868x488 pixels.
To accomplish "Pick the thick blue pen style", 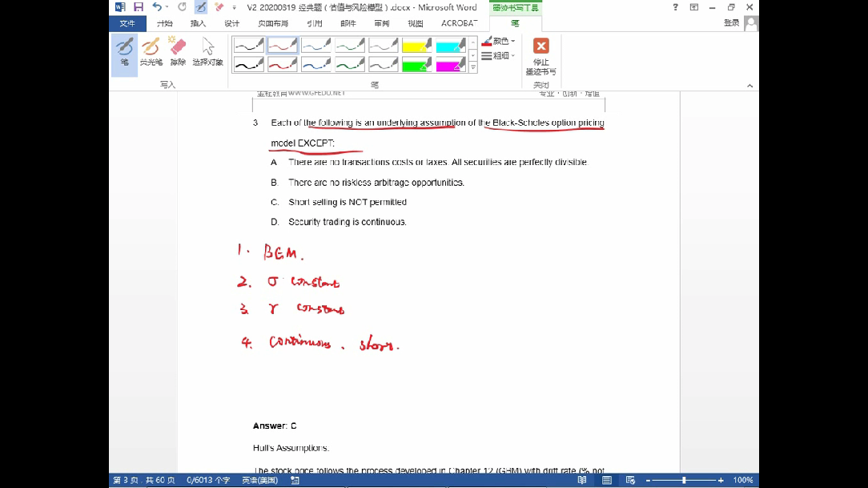I will [x=316, y=65].
